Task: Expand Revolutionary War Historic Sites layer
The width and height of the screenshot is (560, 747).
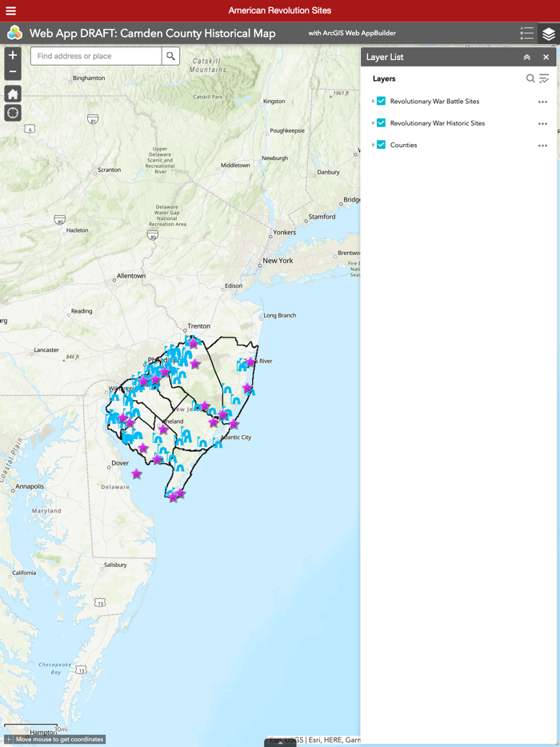Action: pos(373,123)
